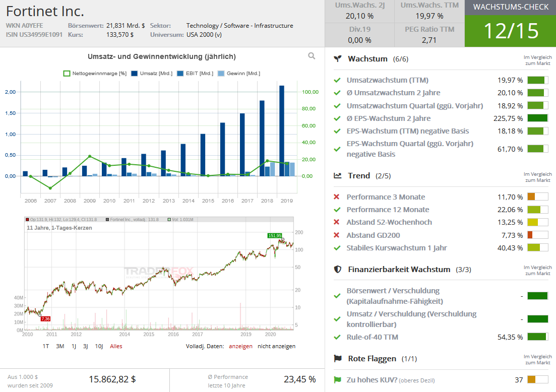Toggle the Fortinet Inc., volladj. legend entry
This screenshot has height=392, width=556.
132,220
